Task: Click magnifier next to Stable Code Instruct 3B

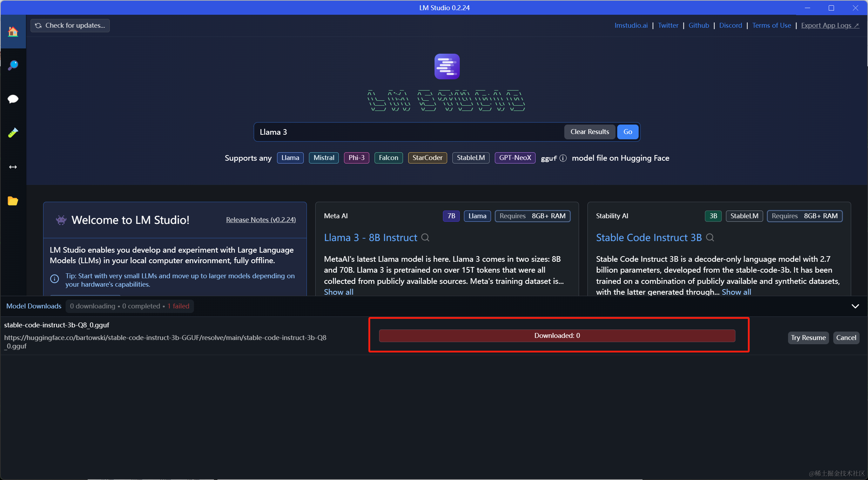Action: (710, 238)
